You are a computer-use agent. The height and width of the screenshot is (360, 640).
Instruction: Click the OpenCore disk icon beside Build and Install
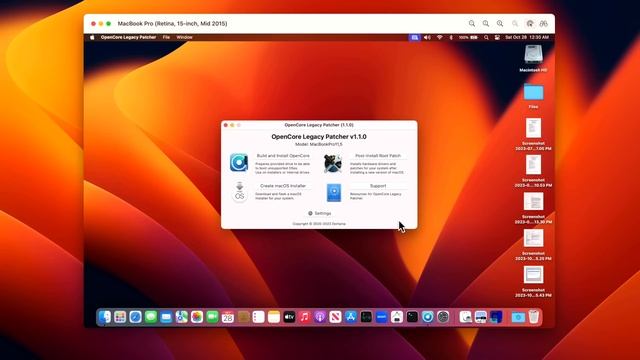pyautogui.click(x=239, y=162)
